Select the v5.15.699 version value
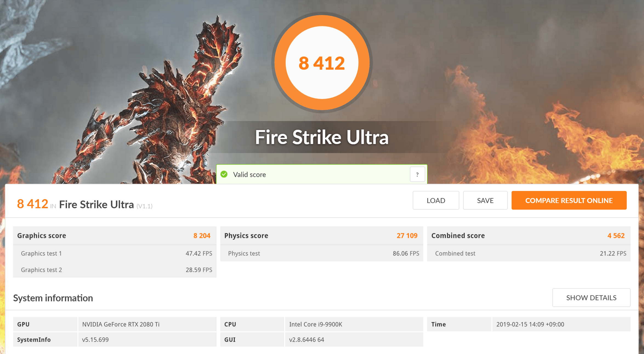The width and height of the screenshot is (644, 354). coord(95,340)
